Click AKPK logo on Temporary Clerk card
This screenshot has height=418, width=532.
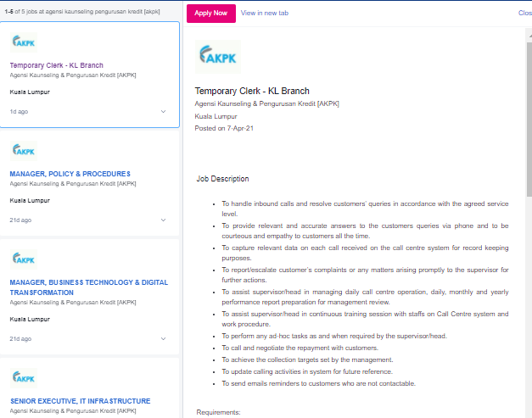coord(24,42)
